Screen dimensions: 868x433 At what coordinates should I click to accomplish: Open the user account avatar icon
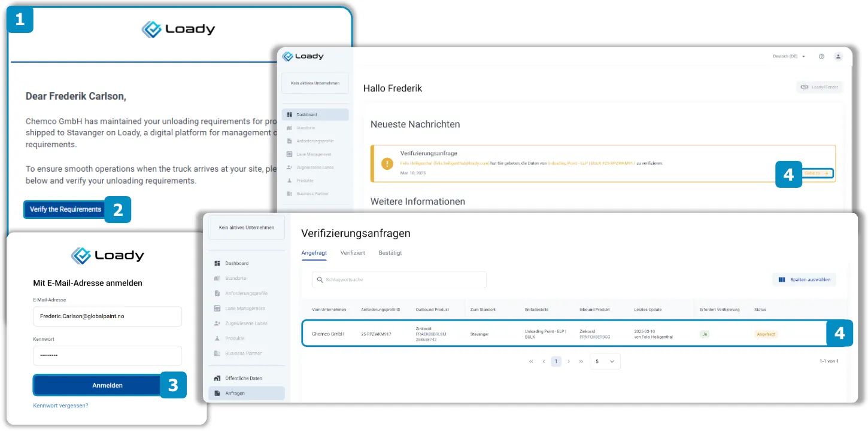838,56
